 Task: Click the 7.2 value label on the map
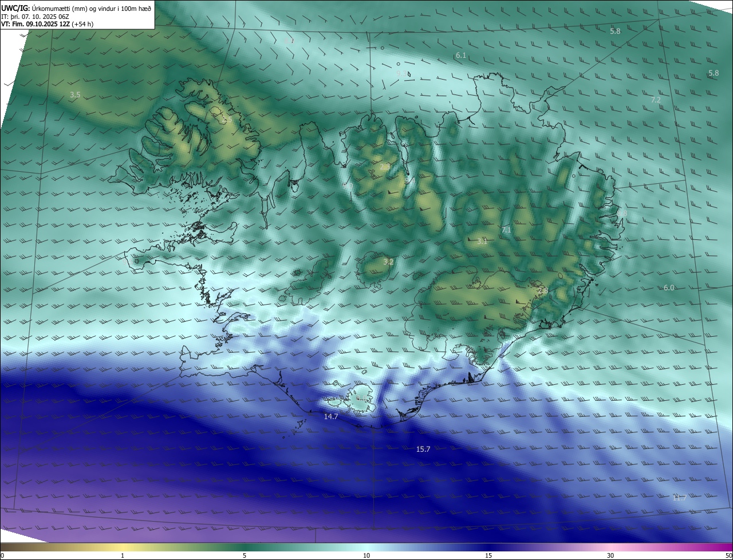click(656, 100)
